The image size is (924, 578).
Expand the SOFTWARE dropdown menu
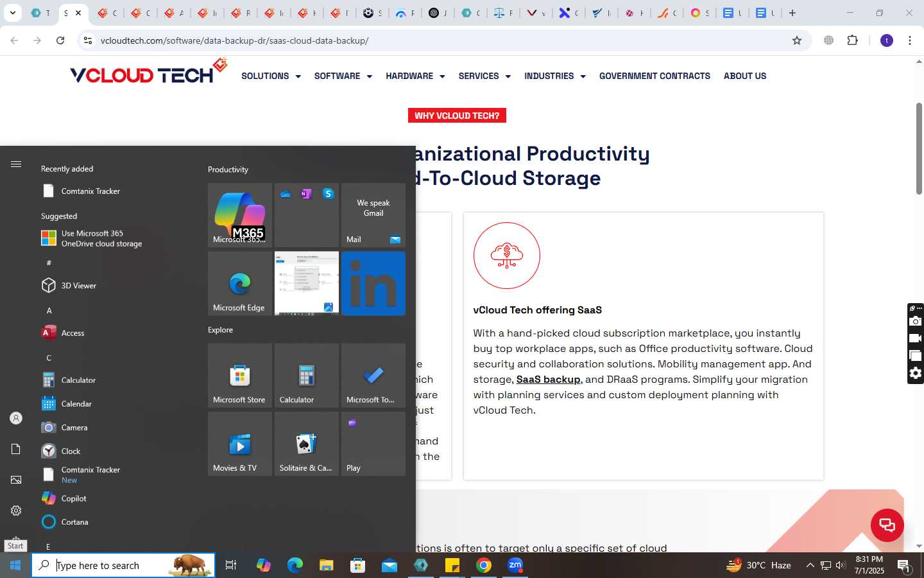coord(343,76)
